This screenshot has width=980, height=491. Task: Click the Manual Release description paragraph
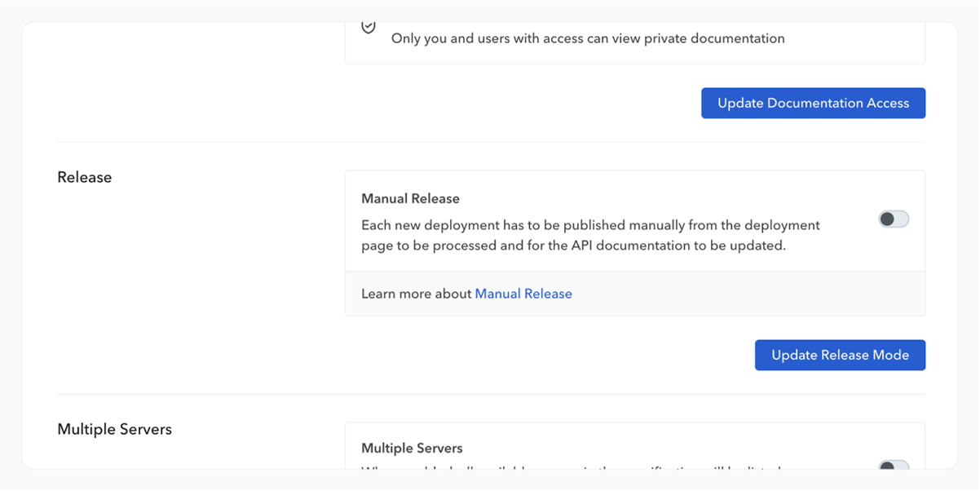(x=590, y=235)
